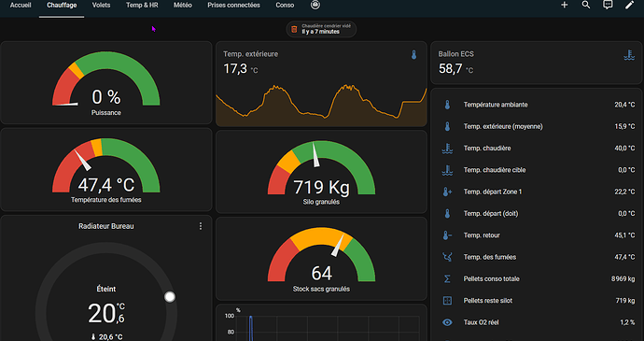This screenshot has height=341, width=644.
Task: Select the Temp. chaudière row label
Action: tap(487, 149)
